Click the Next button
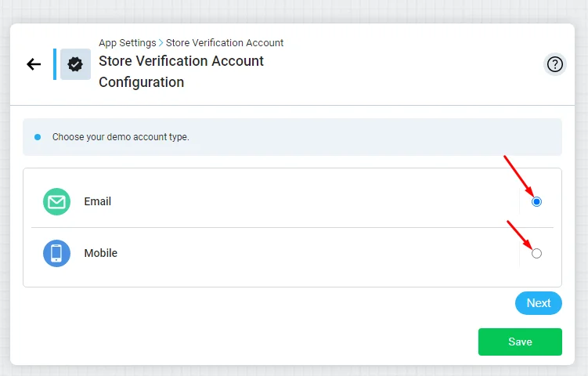This screenshot has height=376, width=588. pyautogui.click(x=539, y=303)
